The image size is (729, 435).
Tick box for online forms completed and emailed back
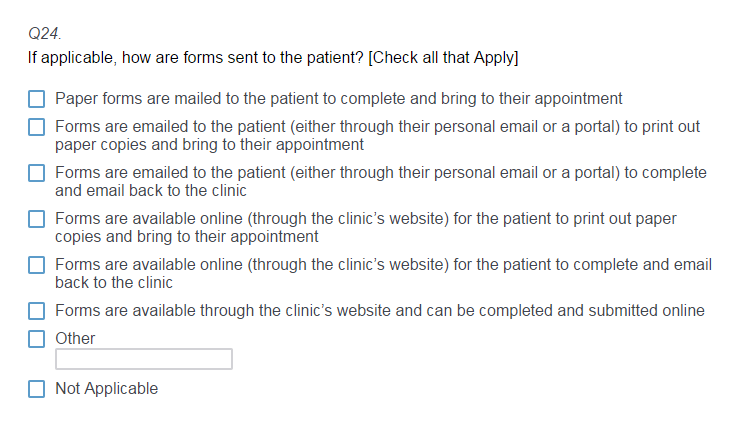pyautogui.click(x=36, y=265)
